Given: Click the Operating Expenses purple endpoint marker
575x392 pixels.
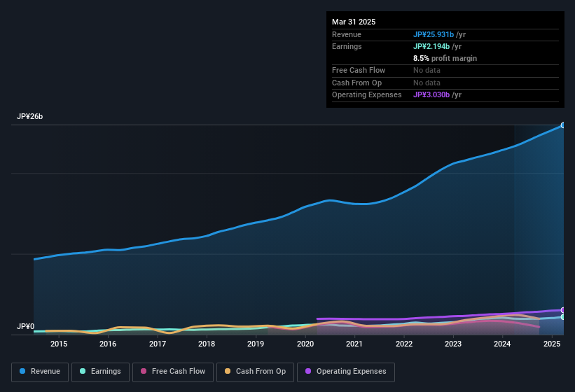Looking at the screenshot, I should [563, 310].
